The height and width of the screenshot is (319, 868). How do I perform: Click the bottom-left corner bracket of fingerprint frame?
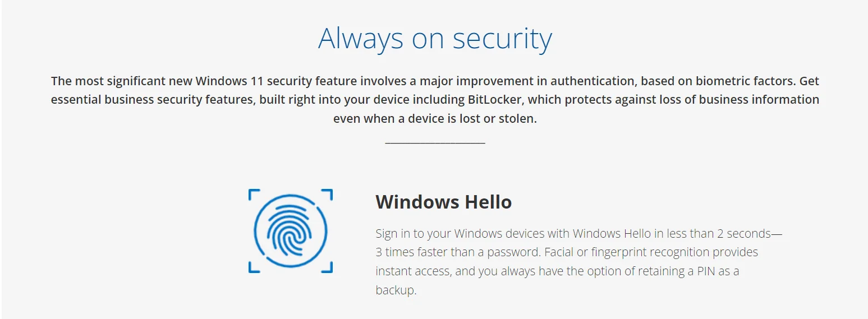251,270
